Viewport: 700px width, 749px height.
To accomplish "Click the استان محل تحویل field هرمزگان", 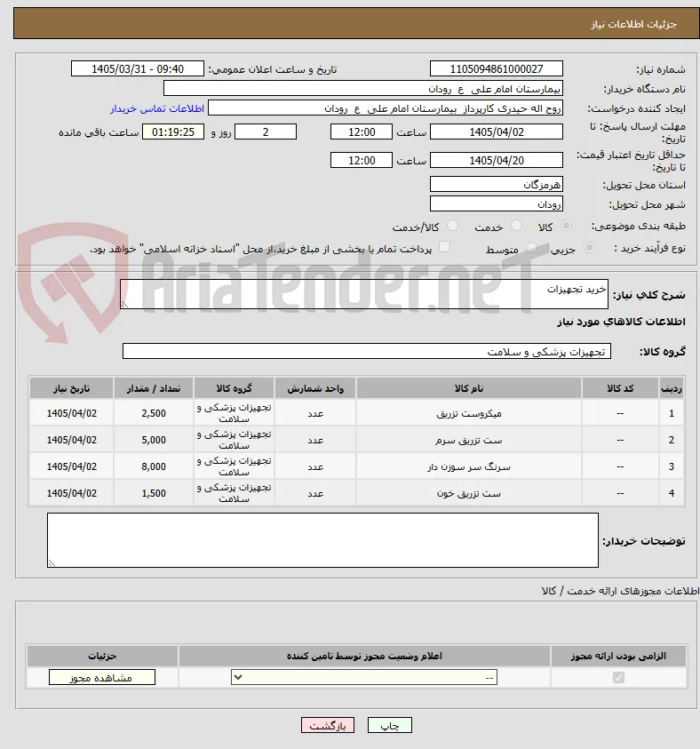I will tap(496, 185).
